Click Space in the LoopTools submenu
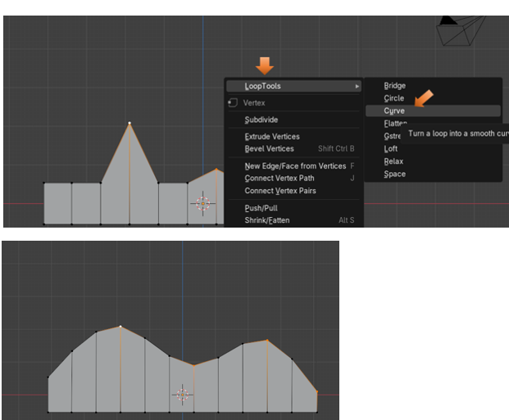Viewport: 509px width, 420px height. click(394, 174)
